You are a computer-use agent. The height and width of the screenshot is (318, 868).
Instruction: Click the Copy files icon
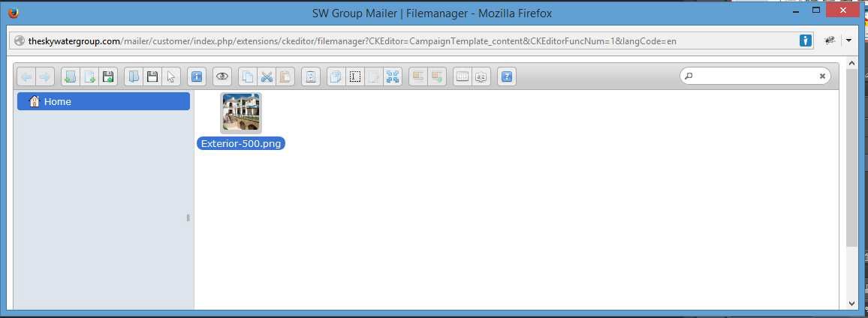(249, 76)
